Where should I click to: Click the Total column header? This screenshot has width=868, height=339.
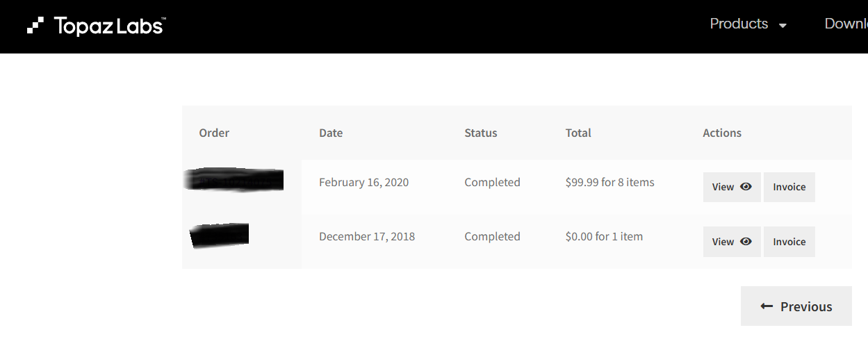click(578, 133)
